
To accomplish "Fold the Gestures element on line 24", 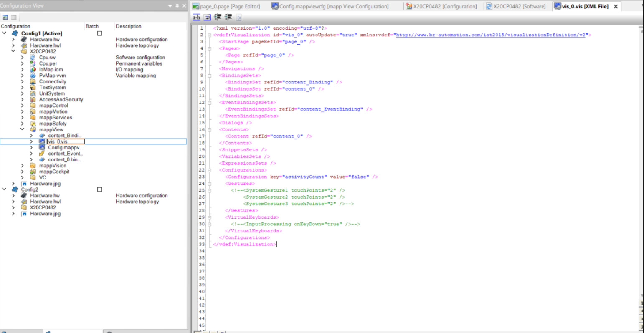I will point(209,184).
